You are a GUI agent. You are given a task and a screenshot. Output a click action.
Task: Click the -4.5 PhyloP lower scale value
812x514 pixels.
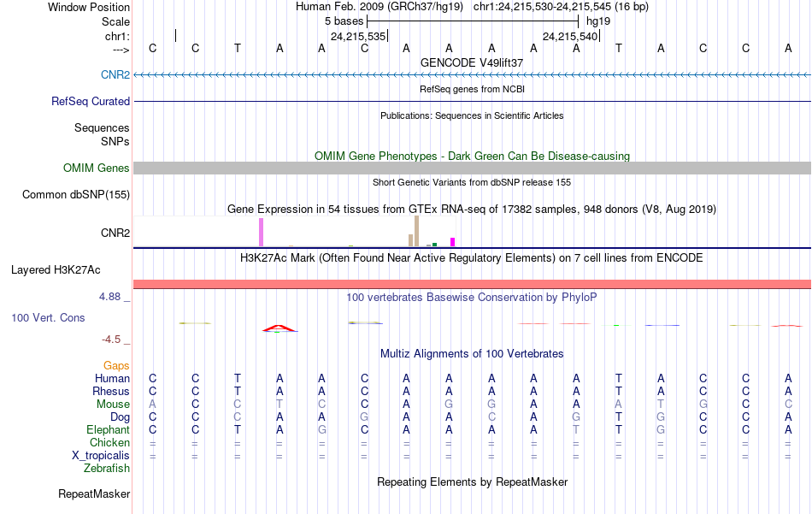[111, 340]
